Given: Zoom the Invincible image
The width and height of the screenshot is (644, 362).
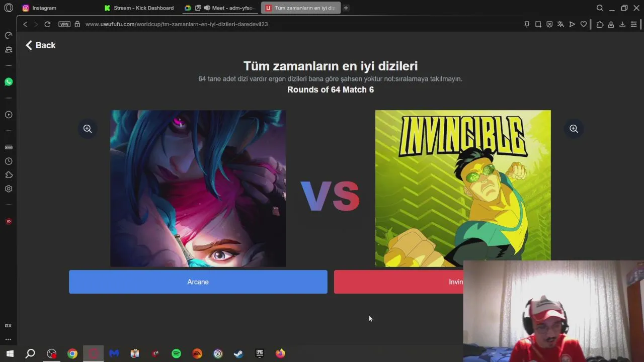Looking at the screenshot, I should click(574, 129).
